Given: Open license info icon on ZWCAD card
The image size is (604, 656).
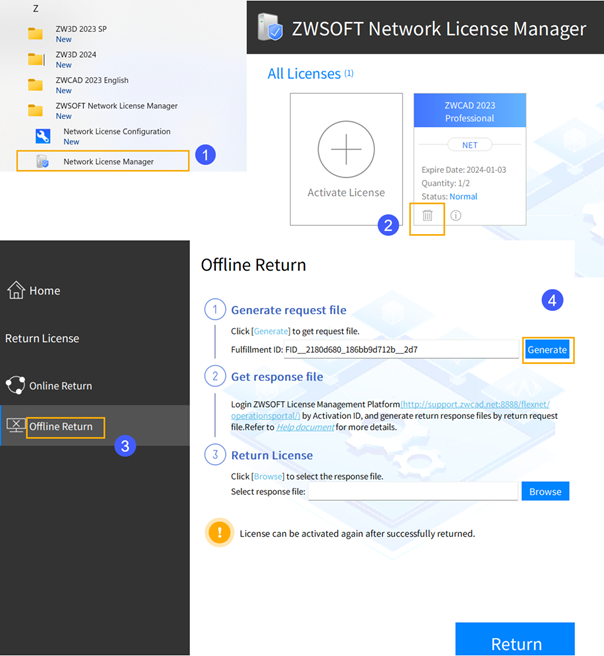Looking at the screenshot, I should click(456, 215).
